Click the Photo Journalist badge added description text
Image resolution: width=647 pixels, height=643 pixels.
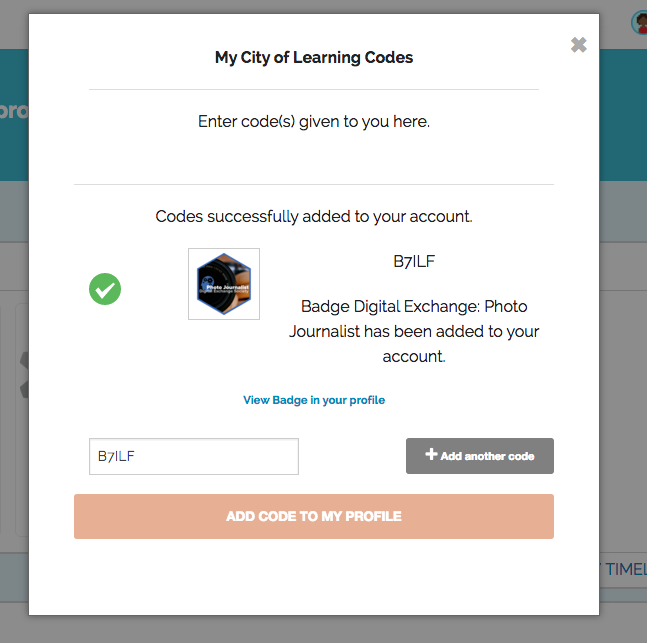414,331
